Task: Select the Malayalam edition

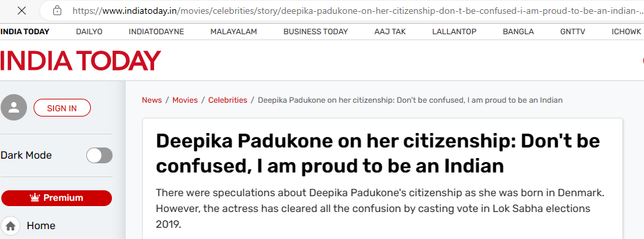Action: (x=234, y=32)
